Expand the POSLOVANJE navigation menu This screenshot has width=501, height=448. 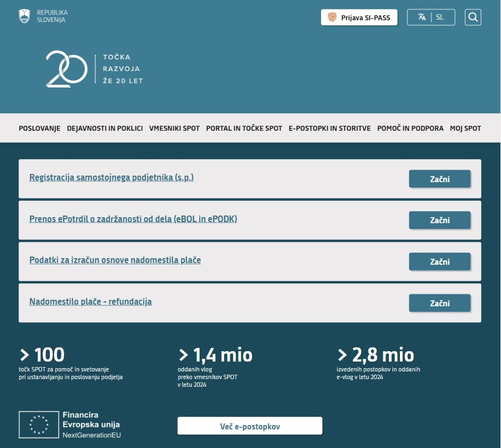pos(39,128)
